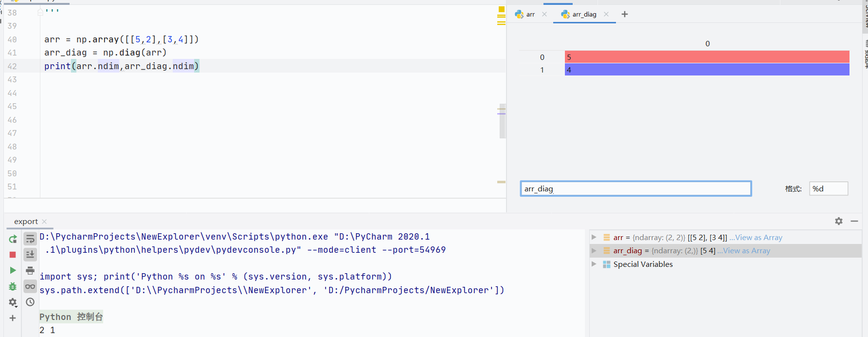This screenshot has width=868, height=337.
Task: Stop the console with red square
Action: pyautogui.click(x=13, y=255)
